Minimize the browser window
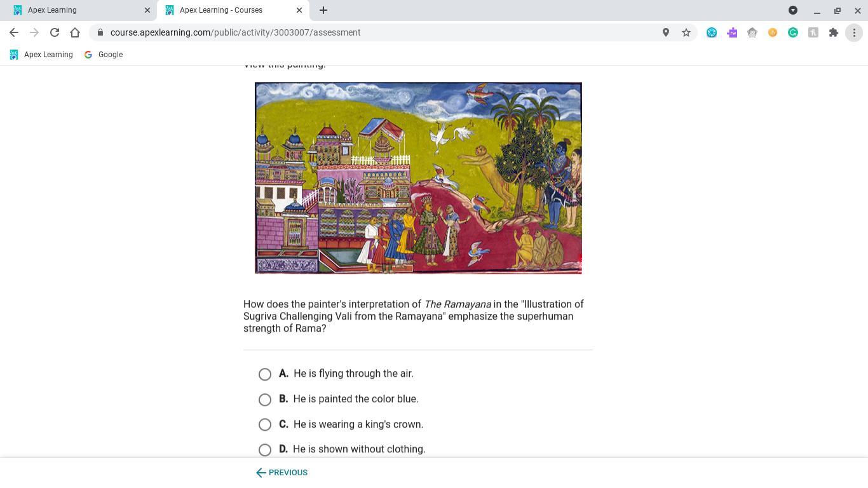The height and width of the screenshot is (488, 868). pos(817,10)
